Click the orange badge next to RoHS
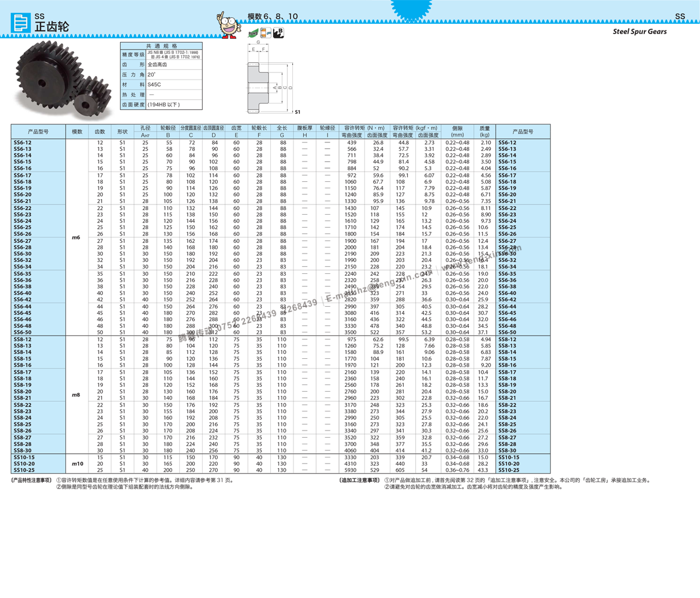 pyautogui.click(x=266, y=33)
